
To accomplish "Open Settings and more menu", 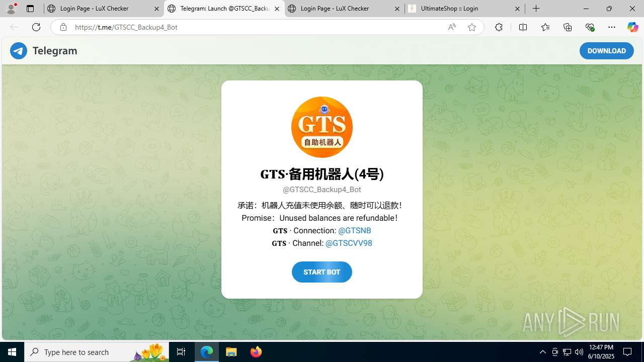I will (612, 27).
